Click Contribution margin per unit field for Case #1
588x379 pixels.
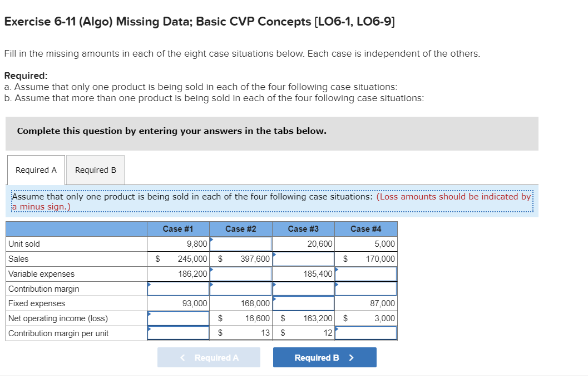[x=177, y=333]
